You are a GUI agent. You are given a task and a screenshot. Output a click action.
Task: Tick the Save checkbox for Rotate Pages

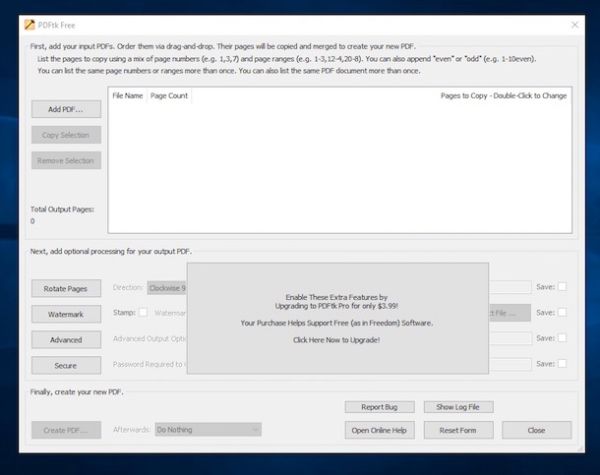point(562,287)
